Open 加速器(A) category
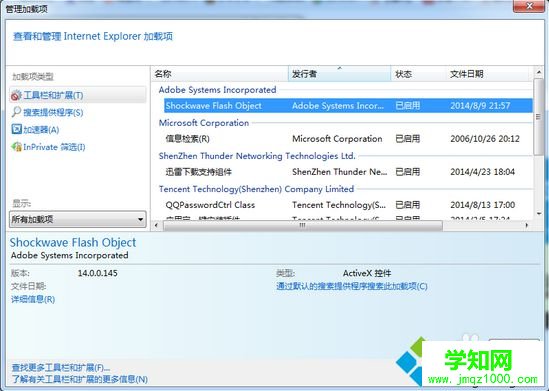Image resolution: width=549 pixels, height=391 pixels. point(41,130)
